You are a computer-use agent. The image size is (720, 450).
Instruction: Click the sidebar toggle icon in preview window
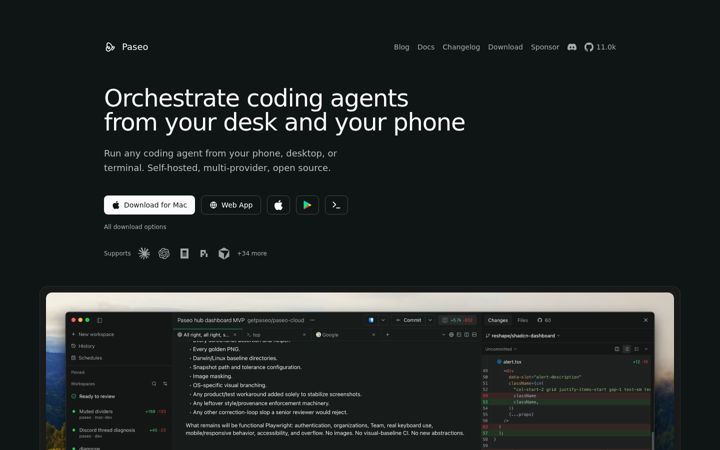click(100, 321)
